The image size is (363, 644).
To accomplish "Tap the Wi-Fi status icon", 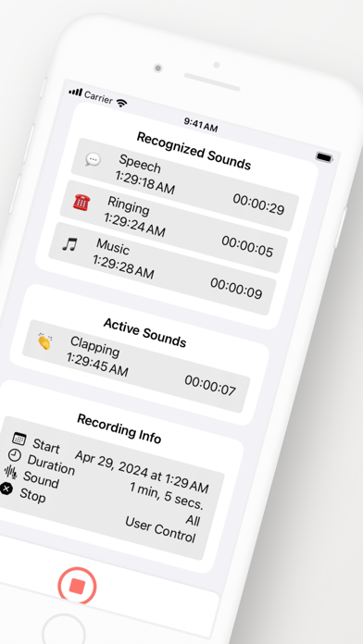I will tap(121, 103).
